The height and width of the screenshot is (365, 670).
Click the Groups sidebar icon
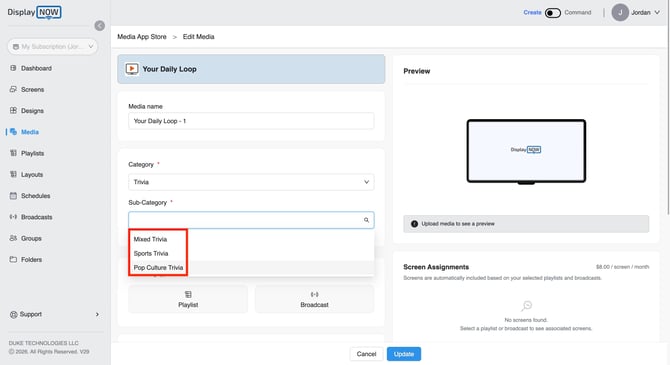click(x=13, y=238)
